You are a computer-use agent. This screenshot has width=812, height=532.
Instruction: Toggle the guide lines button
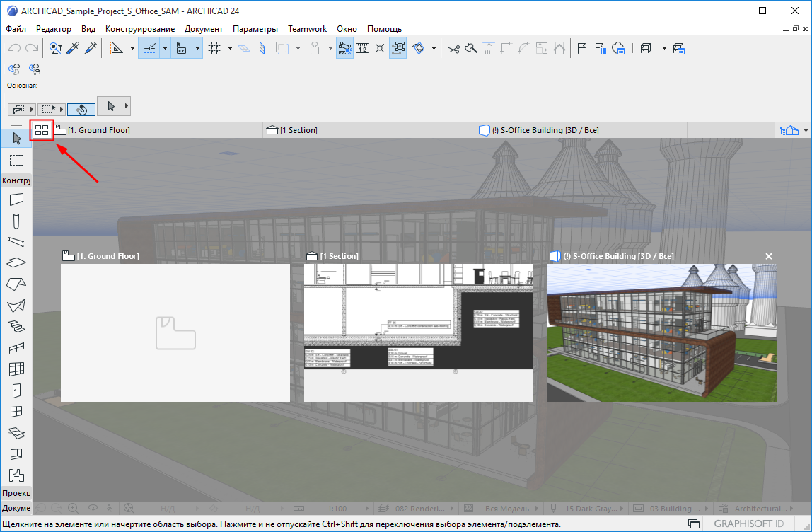tap(149, 49)
